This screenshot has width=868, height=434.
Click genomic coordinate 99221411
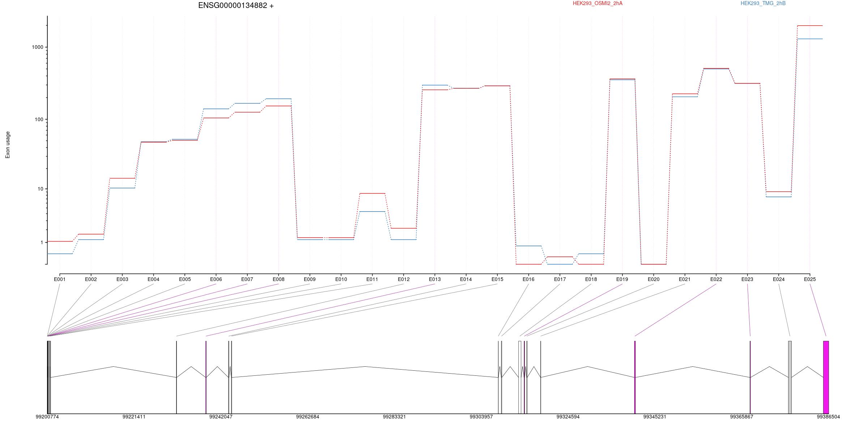click(134, 417)
